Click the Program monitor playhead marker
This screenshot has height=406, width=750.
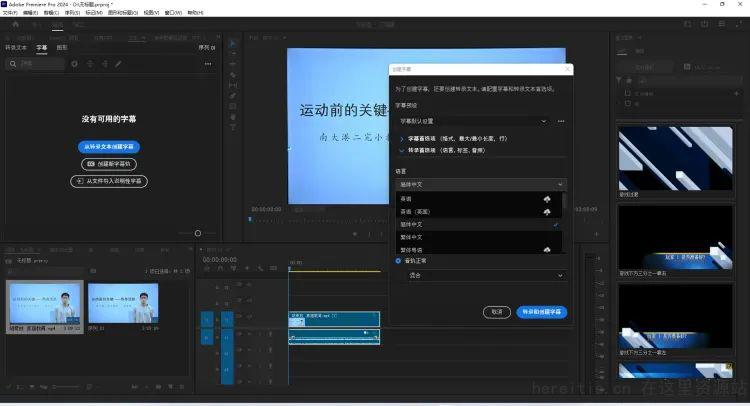250,219
